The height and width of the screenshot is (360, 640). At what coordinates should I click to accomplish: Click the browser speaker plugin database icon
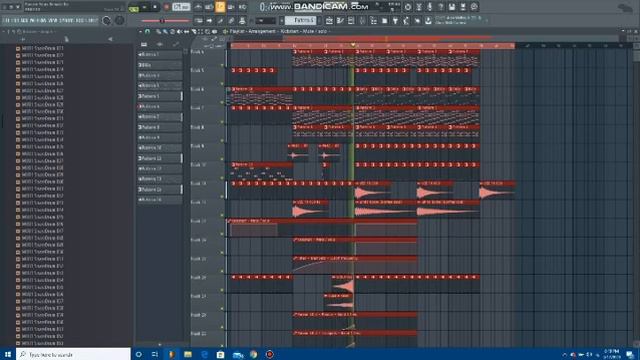109,39
